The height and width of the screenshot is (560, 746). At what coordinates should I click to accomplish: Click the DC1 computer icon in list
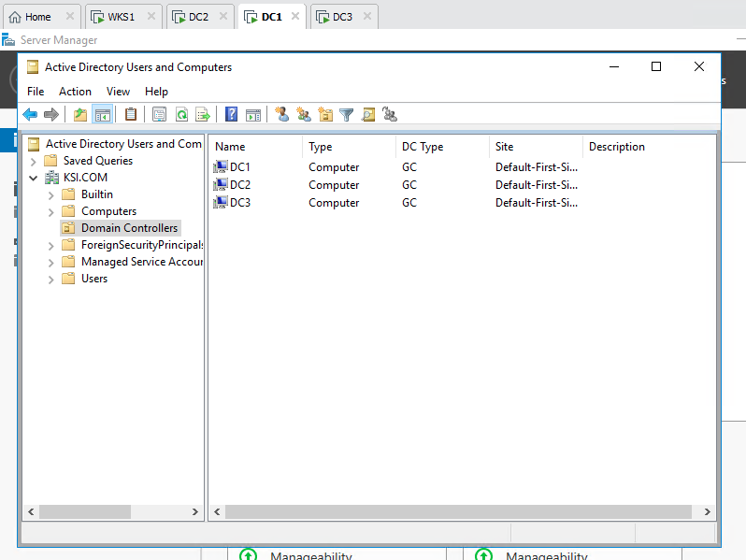tap(221, 166)
